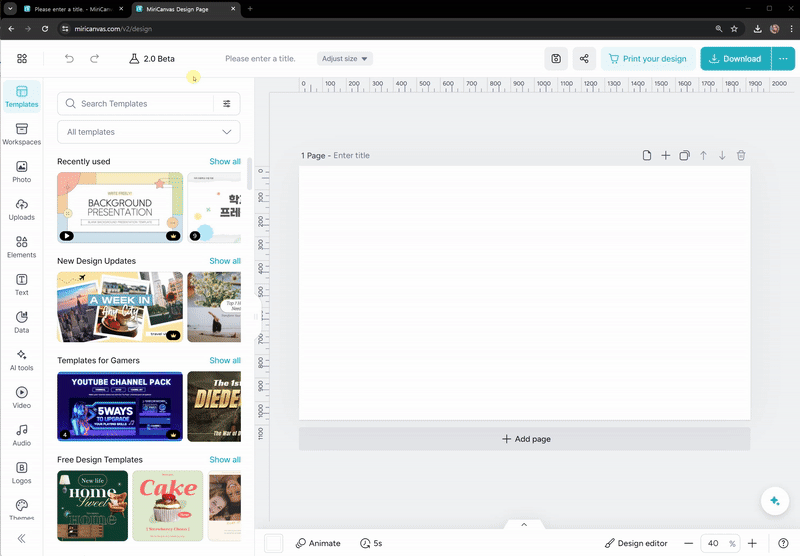The width and height of the screenshot is (800, 556).
Task: Click the Uploads sidebar icon
Action: tap(21, 209)
